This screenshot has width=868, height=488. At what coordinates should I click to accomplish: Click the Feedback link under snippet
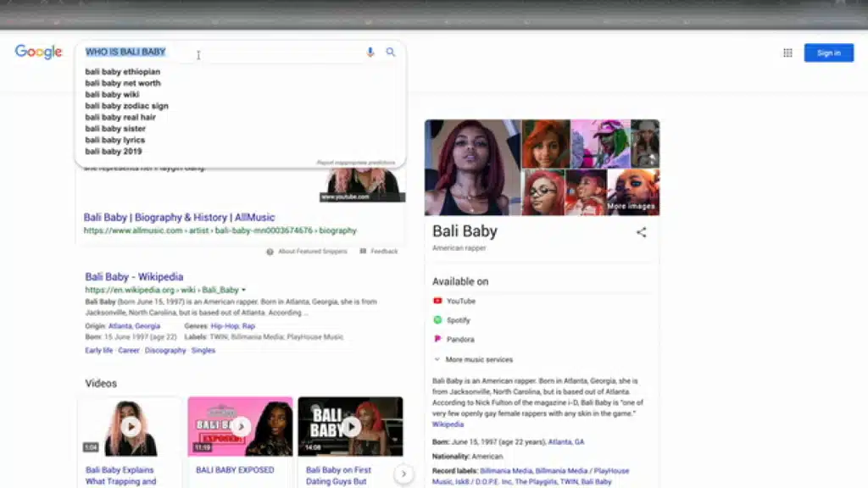click(383, 252)
